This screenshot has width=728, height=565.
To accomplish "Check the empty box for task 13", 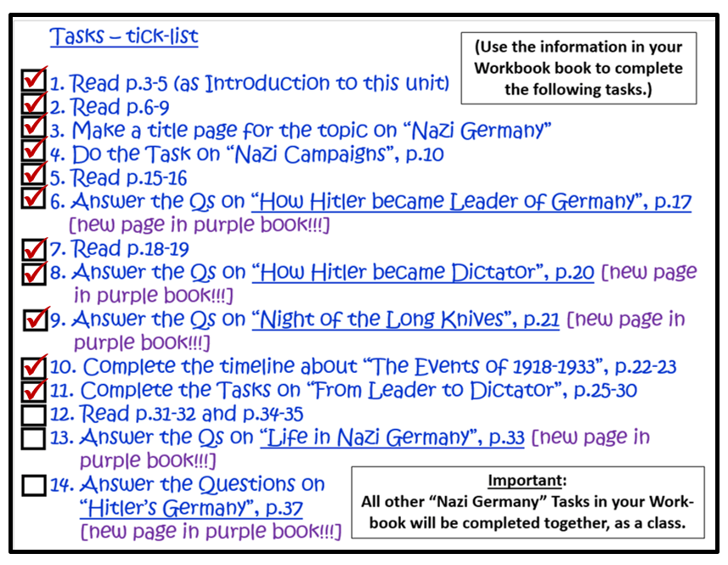I will [34, 438].
